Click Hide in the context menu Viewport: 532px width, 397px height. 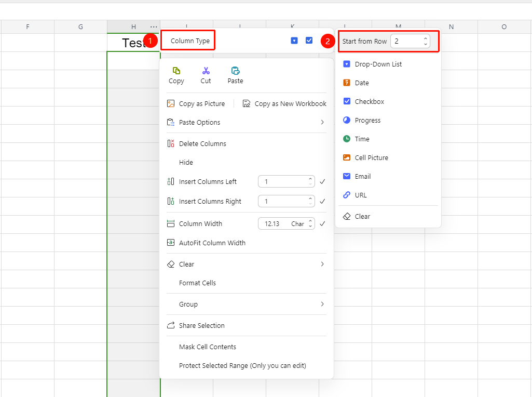(x=186, y=162)
